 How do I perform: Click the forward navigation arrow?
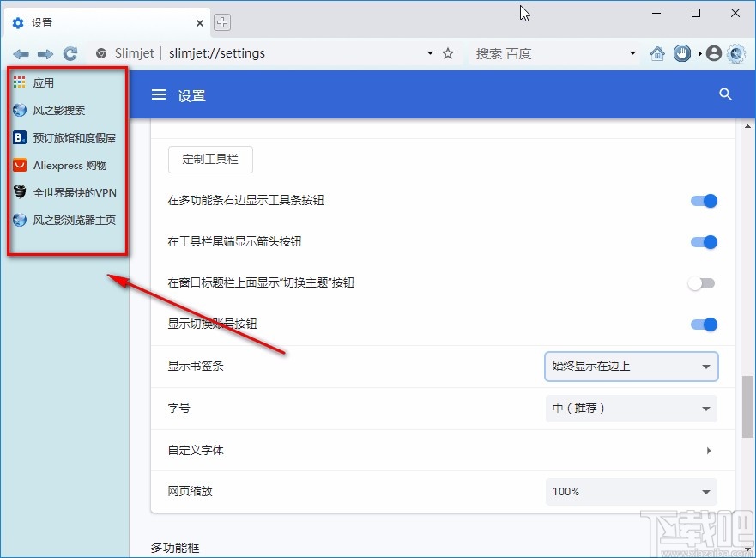click(x=45, y=53)
